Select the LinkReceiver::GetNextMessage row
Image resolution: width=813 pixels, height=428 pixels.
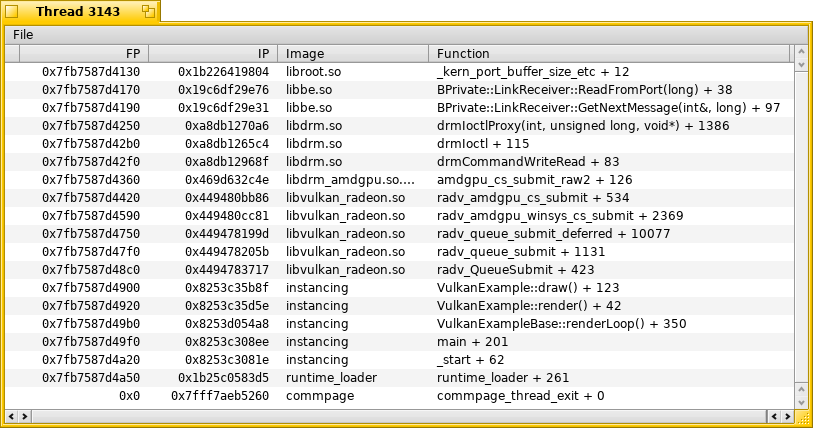click(x=399, y=108)
